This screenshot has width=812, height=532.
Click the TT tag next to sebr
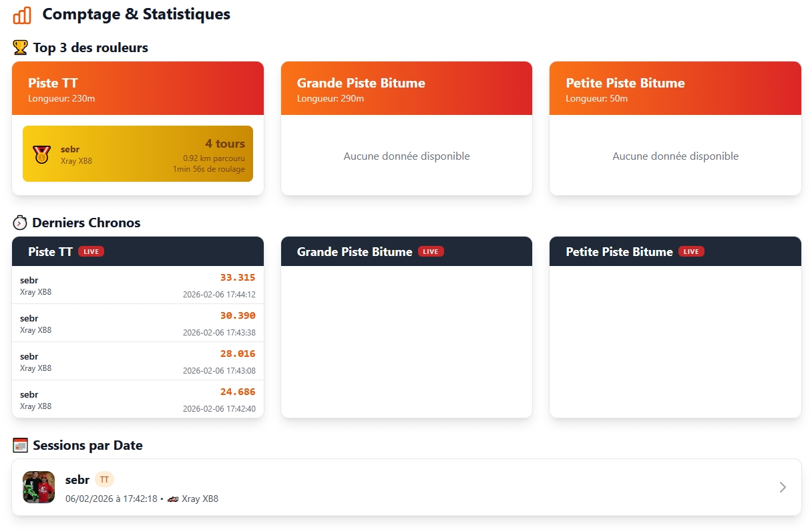coord(104,480)
